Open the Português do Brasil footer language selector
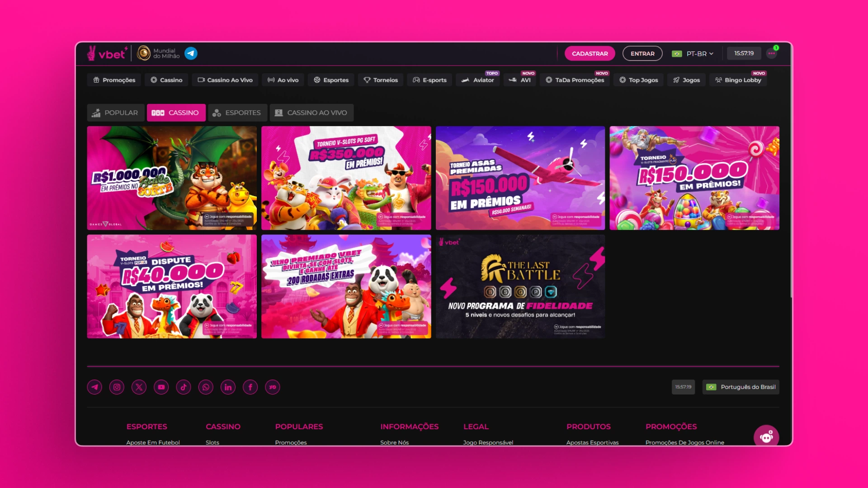 point(741,387)
